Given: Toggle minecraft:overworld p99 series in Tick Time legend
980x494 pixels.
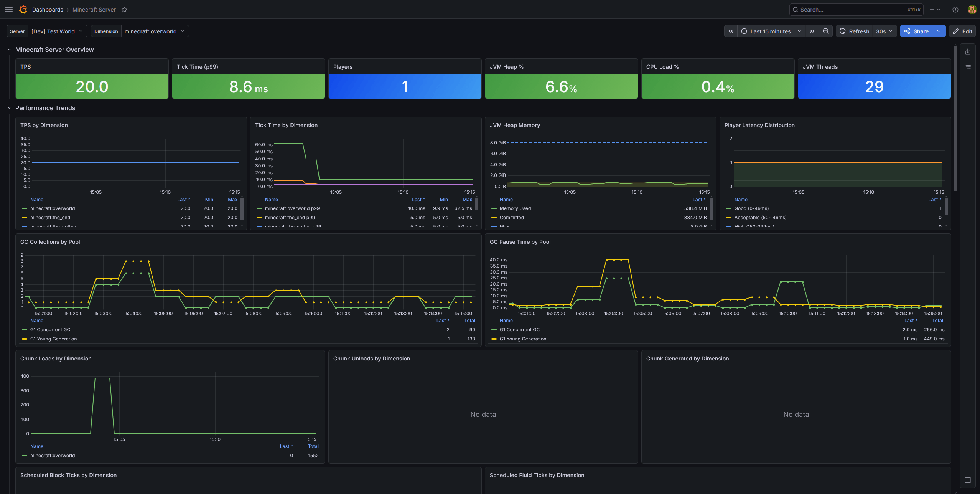Looking at the screenshot, I should coord(292,208).
